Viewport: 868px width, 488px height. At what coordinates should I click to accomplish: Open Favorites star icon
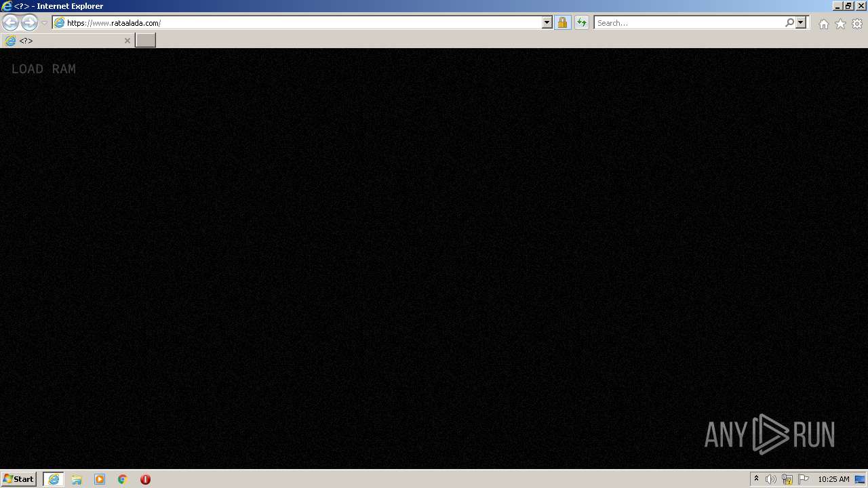pos(840,24)
